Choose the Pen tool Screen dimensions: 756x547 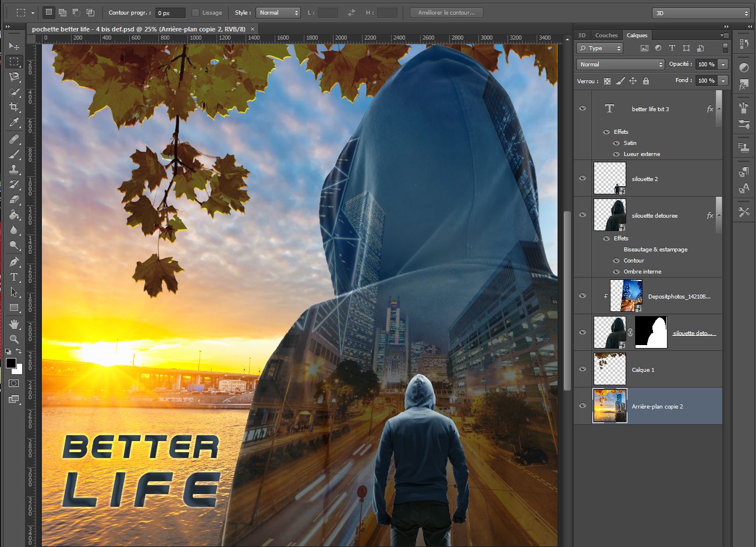pos(14,261)
